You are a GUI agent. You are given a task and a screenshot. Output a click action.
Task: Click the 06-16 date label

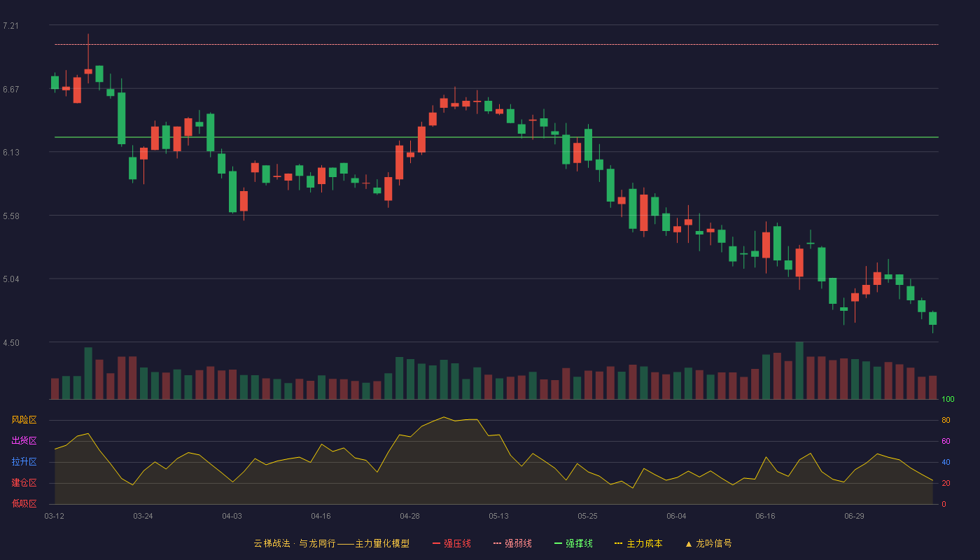point(765,516)
